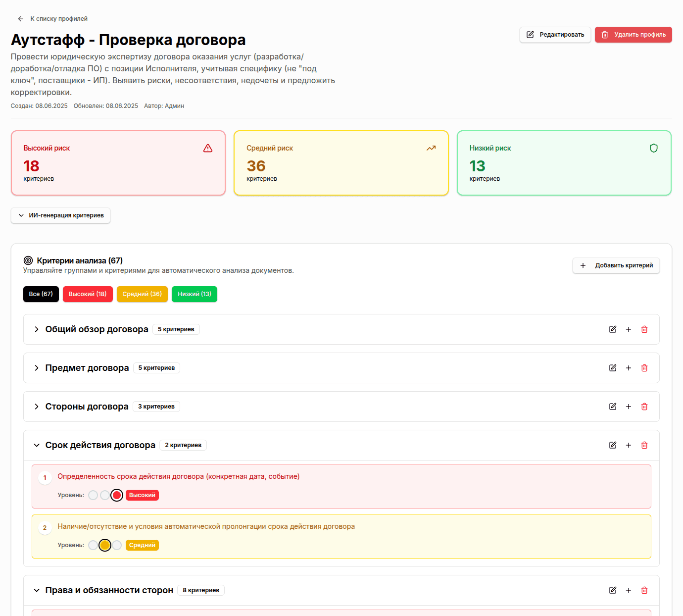Click the 'Редактировать' button
Screen dimensions: 683x616
(x=555, y=35)
